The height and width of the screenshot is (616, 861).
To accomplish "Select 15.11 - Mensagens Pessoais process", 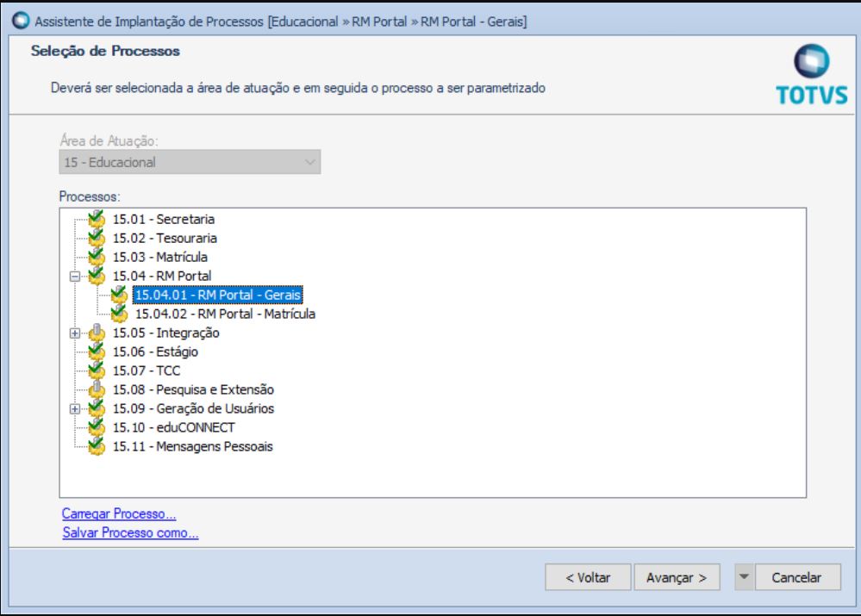I will tap(193, 446).
